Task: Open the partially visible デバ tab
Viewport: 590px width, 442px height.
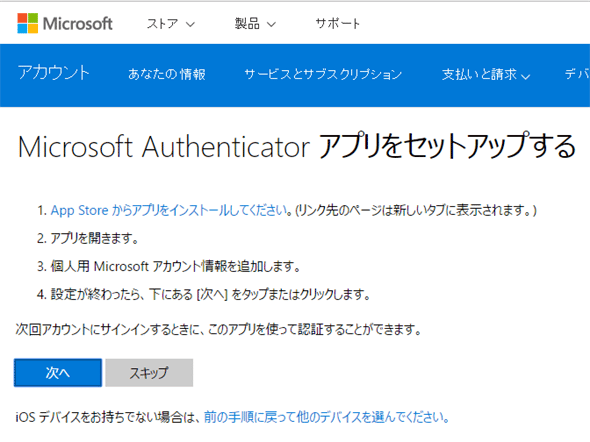Action: (577, 74)
